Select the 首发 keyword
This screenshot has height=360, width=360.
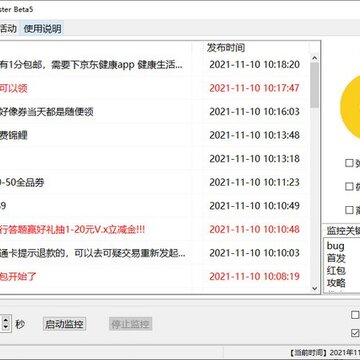click(x=336, y=258)
